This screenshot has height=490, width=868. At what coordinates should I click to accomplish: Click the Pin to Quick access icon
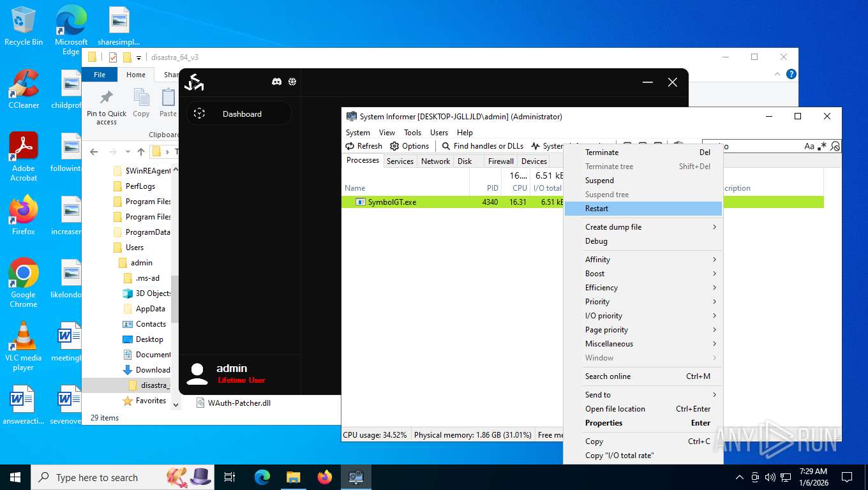(107, 98)
